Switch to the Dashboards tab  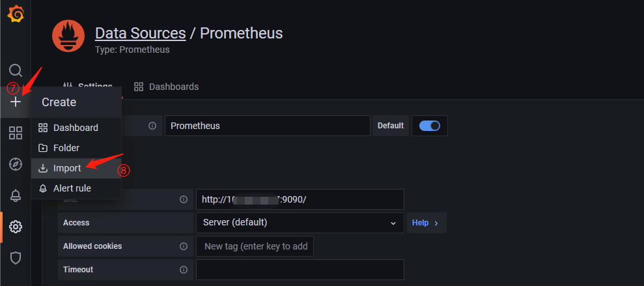(167, 87)
